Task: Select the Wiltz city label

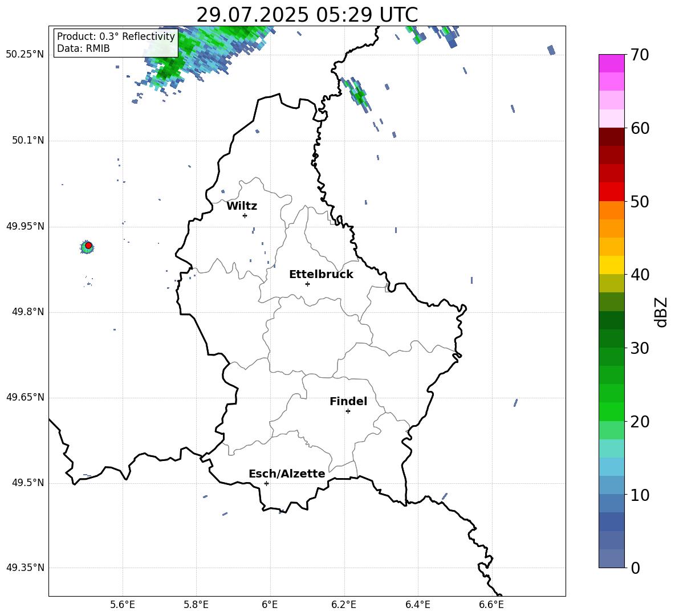Action: [242, 206]
